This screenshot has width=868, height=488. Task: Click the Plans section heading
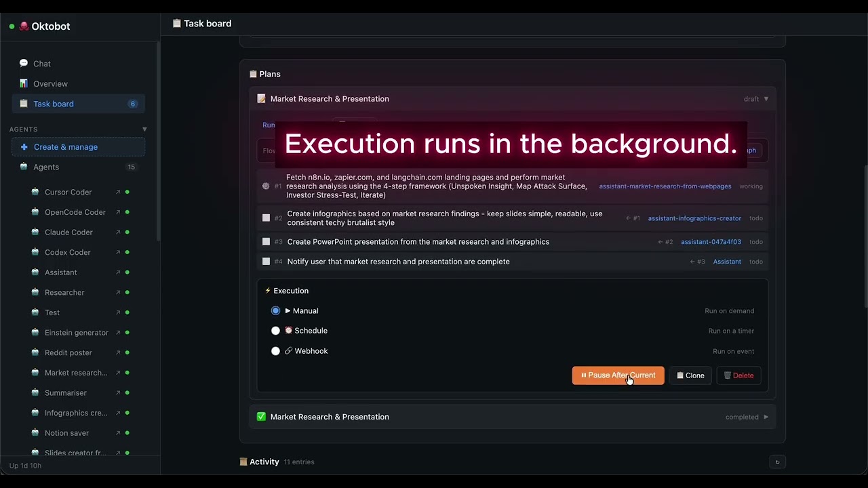pos(264,75)
